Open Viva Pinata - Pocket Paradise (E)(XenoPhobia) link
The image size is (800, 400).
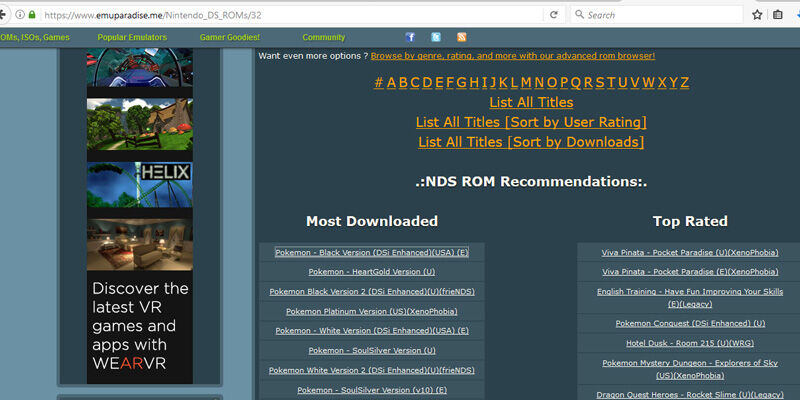coord(690,272)
